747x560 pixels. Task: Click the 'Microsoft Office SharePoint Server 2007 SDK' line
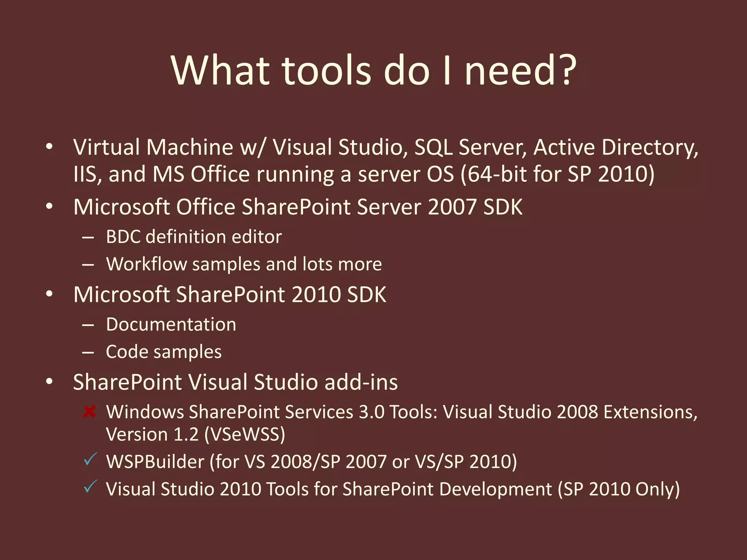click(298, 207)
